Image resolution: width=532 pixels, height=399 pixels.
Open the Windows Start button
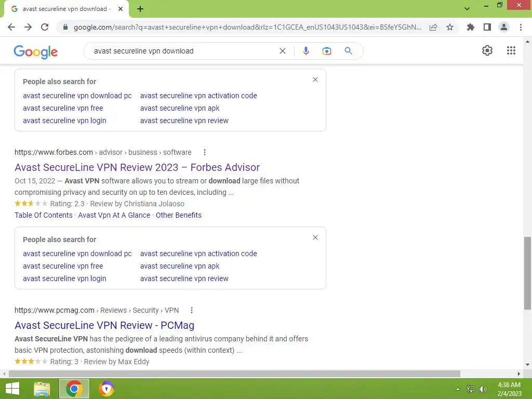tap(12, 389)
